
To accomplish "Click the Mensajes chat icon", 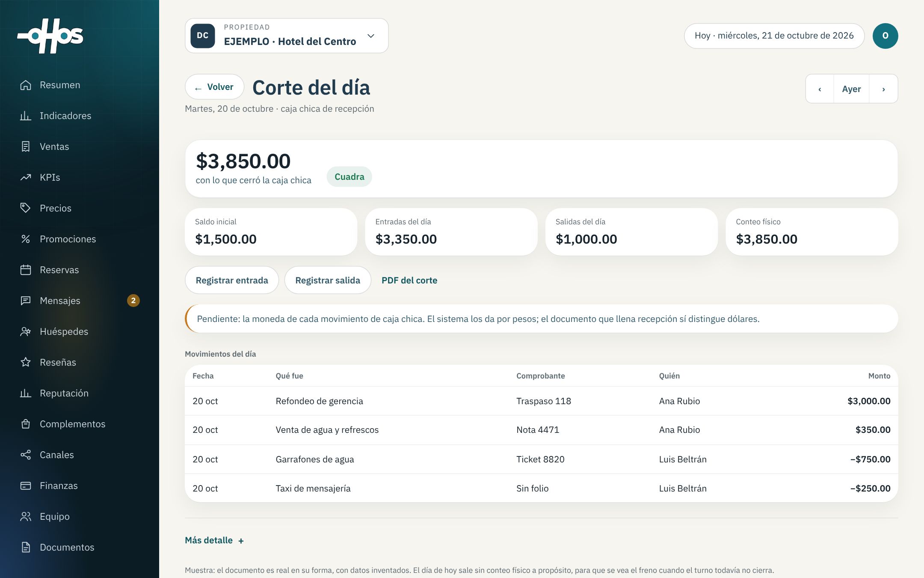I will (x=26, y=301).
